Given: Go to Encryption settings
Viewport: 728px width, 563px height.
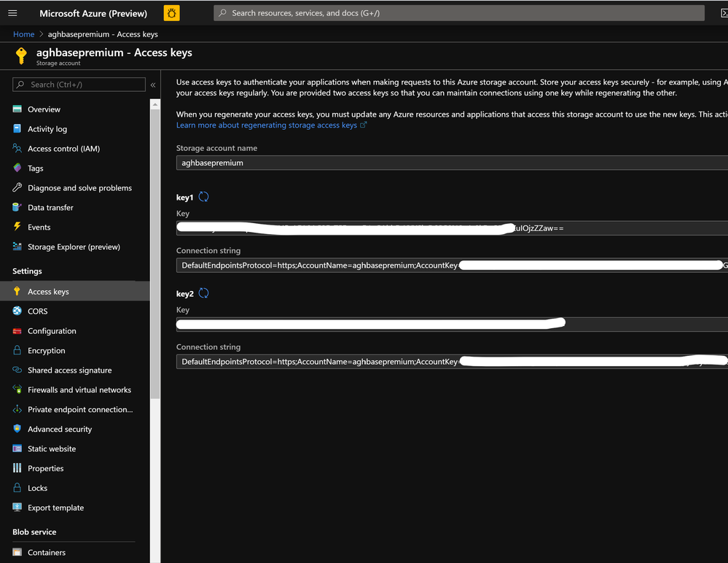Looking at the screenshot, I should tap(74, 350).
